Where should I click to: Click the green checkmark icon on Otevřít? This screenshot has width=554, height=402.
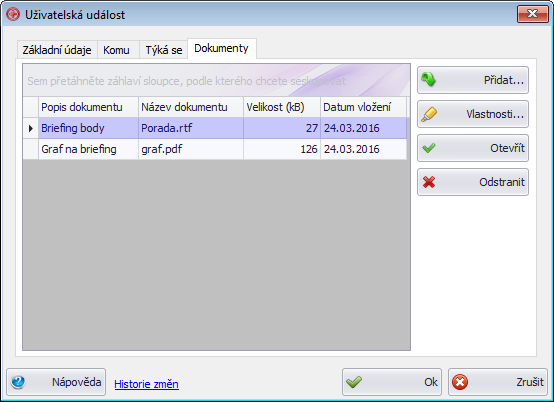pyautogui.click(x=429, y=148)
